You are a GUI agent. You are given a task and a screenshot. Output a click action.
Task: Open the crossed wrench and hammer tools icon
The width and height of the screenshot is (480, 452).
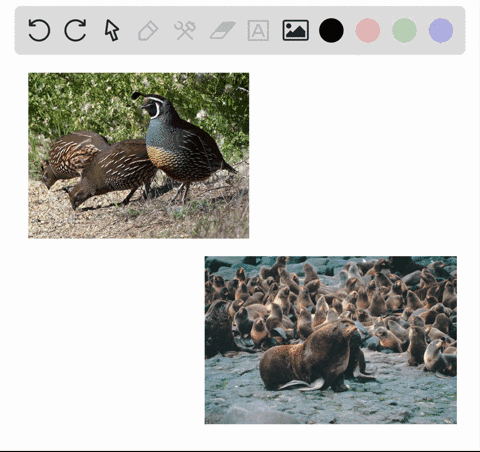[185, 30]
